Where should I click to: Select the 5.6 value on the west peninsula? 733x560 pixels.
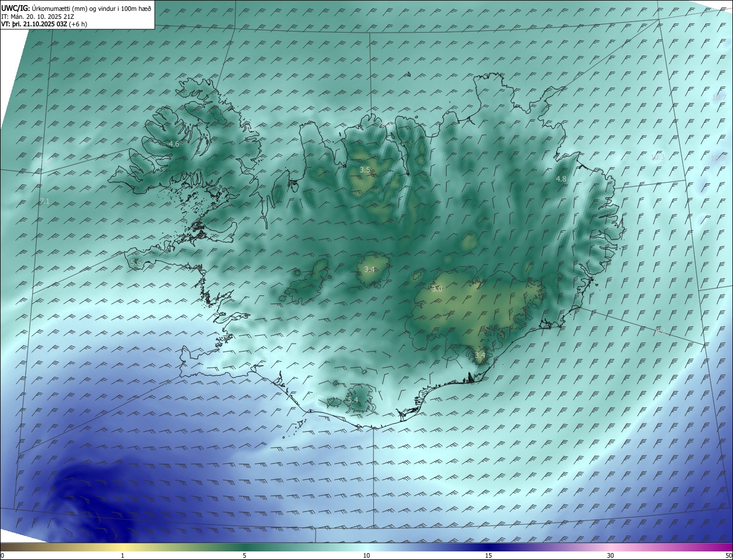click(136, 262)
